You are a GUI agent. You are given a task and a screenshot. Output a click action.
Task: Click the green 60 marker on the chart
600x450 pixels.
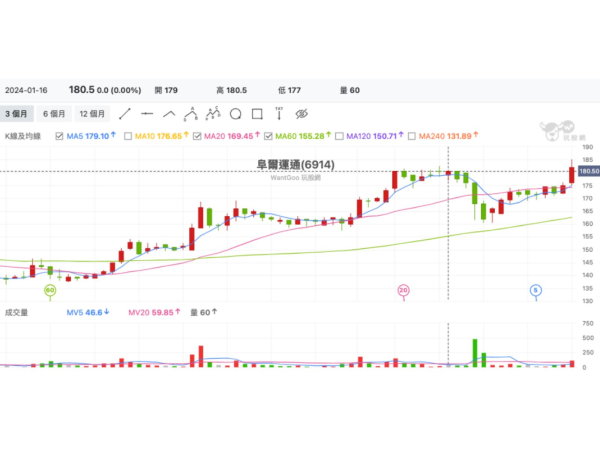click(x=51, y=290)
